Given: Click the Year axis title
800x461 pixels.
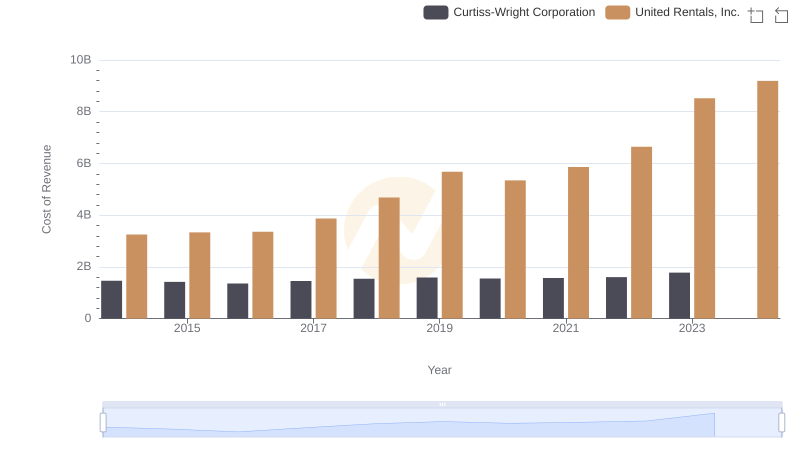Looking at the screenshot, I should pyautogui.click(x=439, y=370).
